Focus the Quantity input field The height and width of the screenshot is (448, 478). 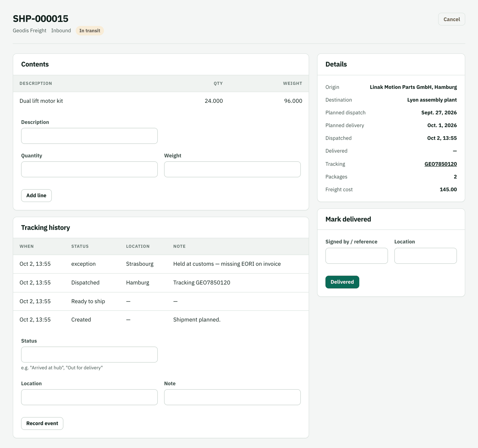[89, 169]
